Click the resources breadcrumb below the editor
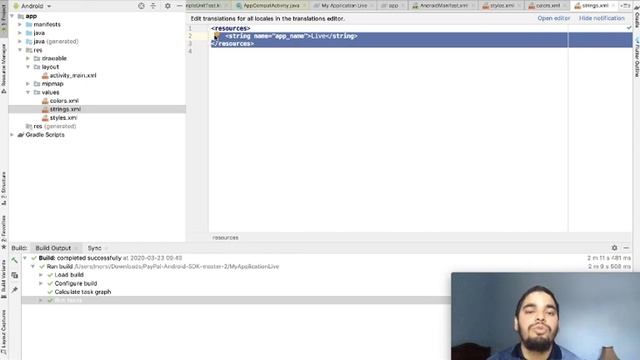 click(x=225, y=238)
